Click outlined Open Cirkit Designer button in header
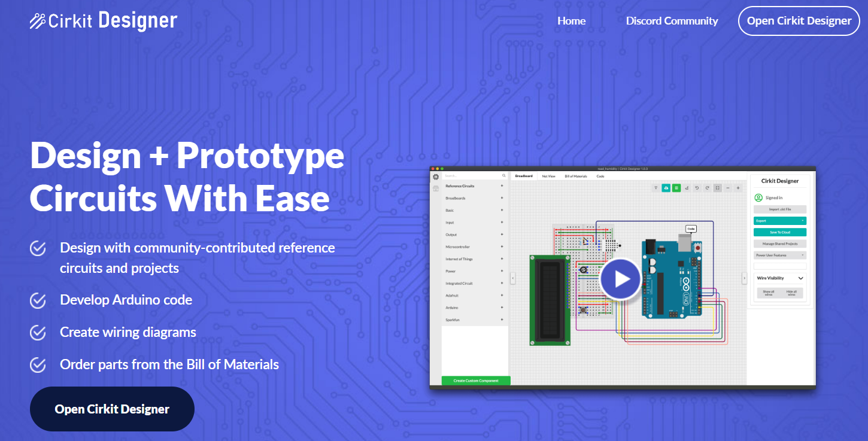868x441 pixels. [x=799, y=21]
